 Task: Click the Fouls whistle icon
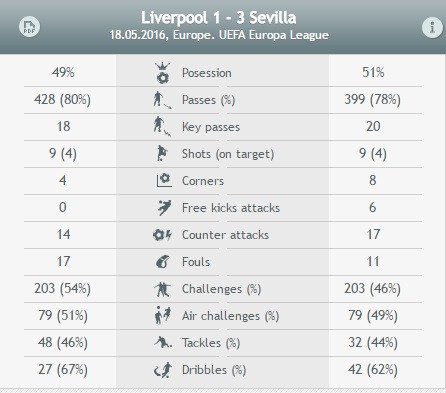pos(163,262)
